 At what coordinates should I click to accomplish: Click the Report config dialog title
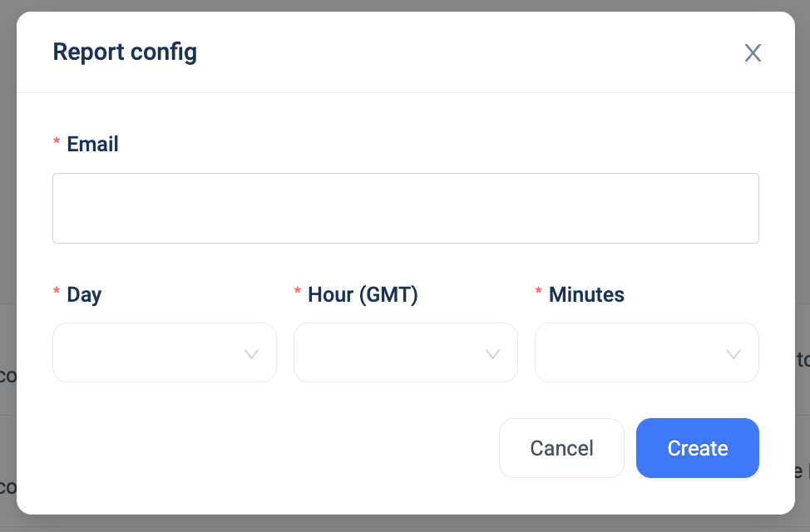(125, 52)
